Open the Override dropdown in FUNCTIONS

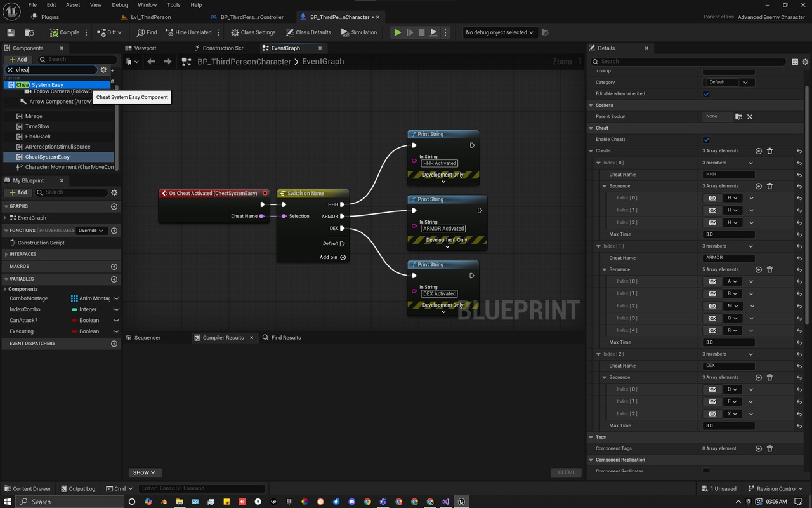tap(91, 231)
